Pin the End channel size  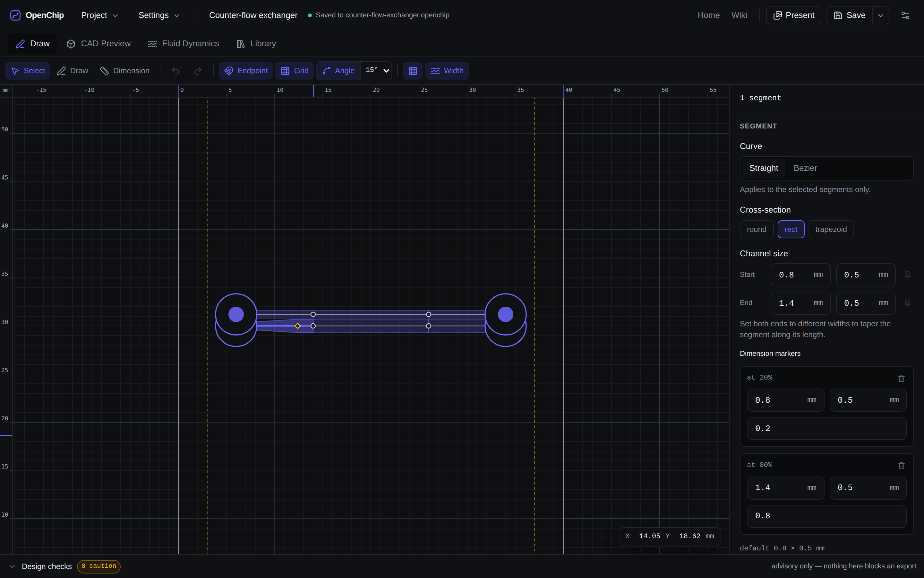[x=907, y=303]
